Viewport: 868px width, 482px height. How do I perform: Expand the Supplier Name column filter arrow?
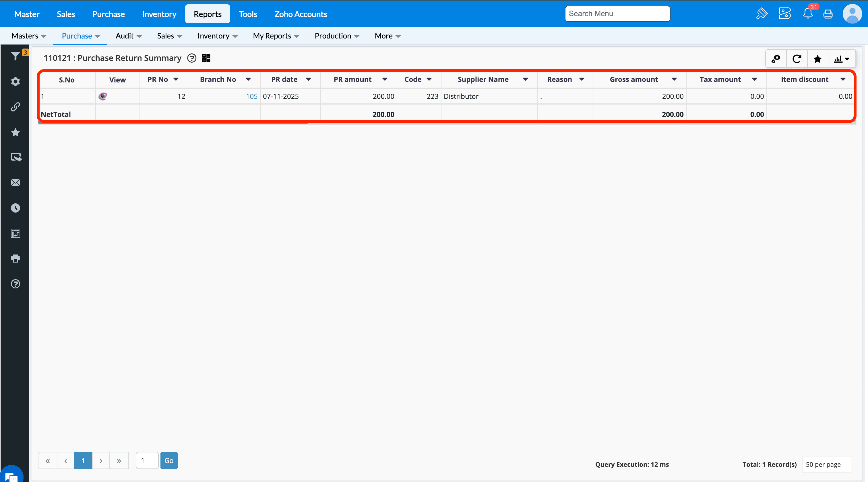[x=525, y=79]
